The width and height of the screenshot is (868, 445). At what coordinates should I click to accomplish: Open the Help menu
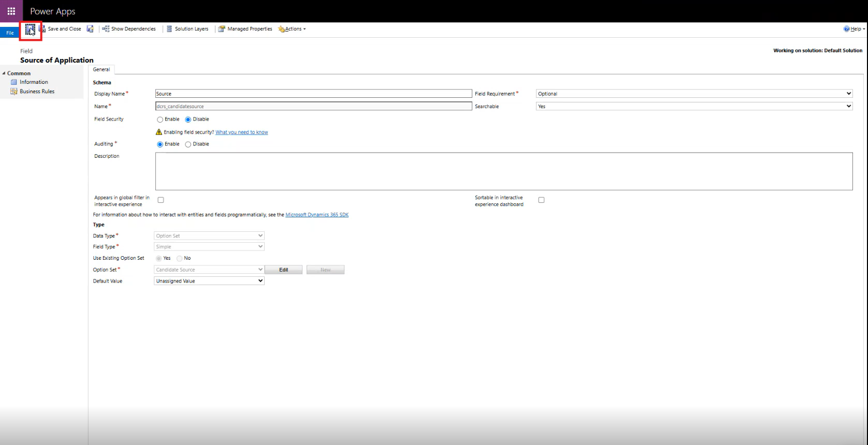(853, 29)
